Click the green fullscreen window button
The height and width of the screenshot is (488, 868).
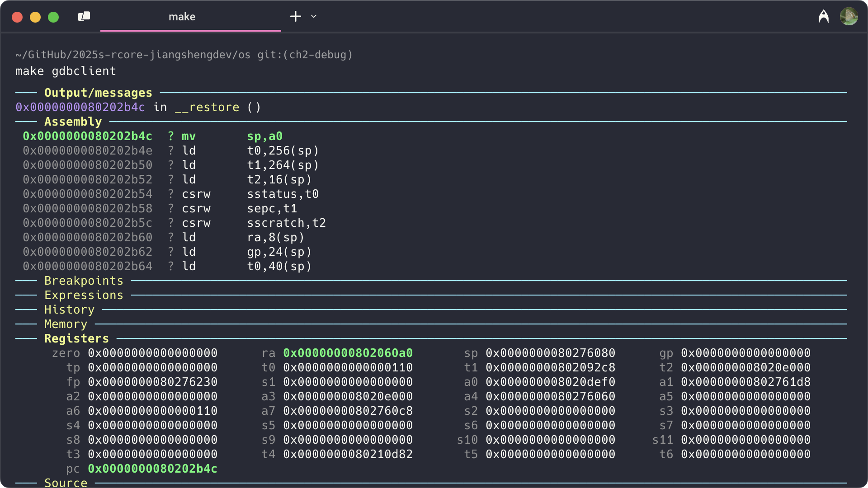click(53, 17)
